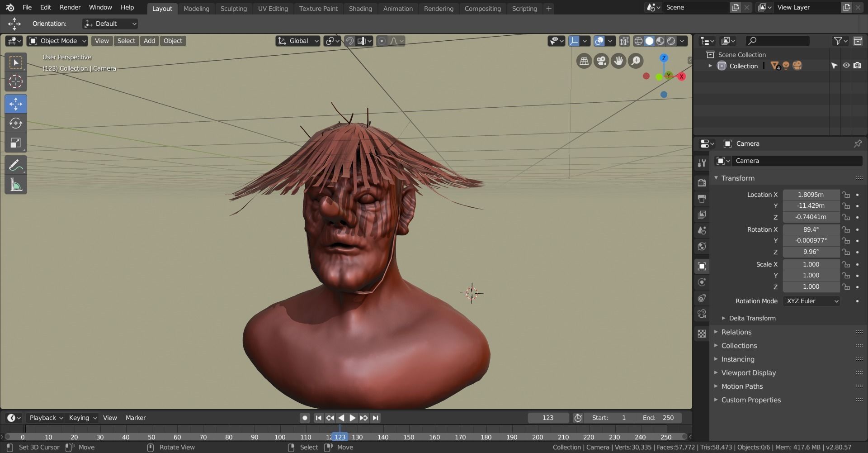Screen dimensions: 868x453
Task: Open the Scene properties tab
Action: (702, 230)
